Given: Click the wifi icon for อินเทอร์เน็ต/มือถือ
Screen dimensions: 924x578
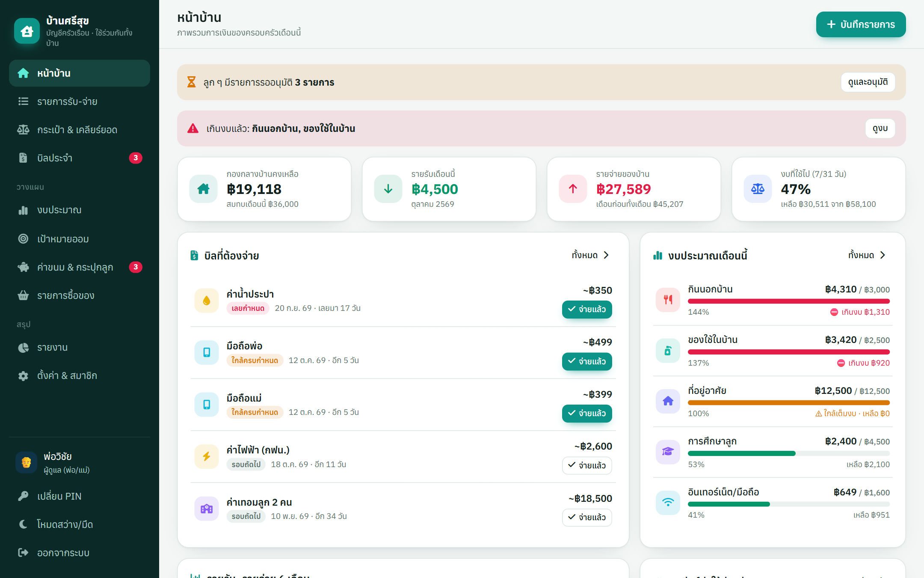Looking at the screenshot, I should [668, 503].
